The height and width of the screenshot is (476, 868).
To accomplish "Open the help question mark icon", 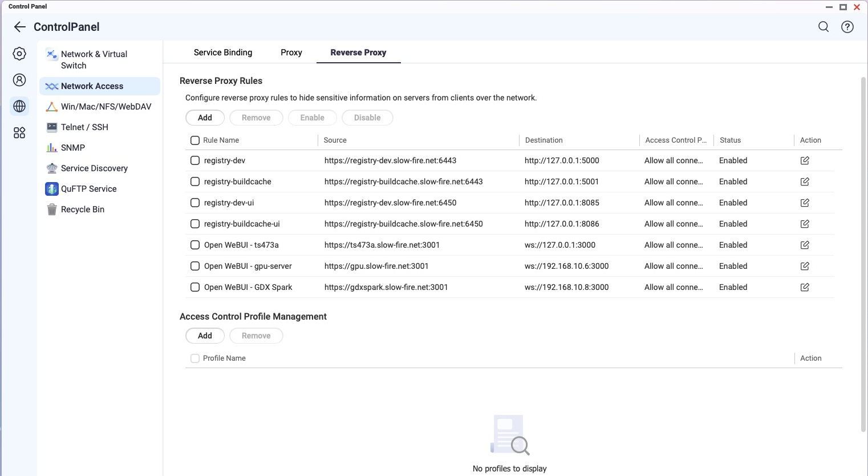I will pyautogui.click(x=847, y=27).
